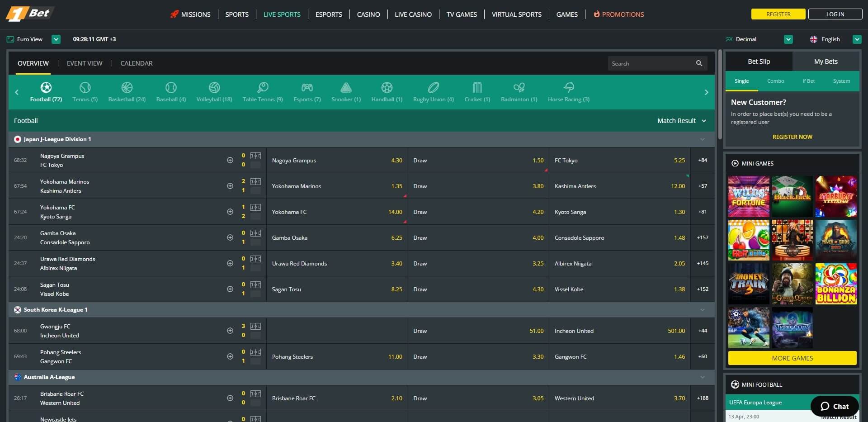This screenshot has width=868, height=422.
Task: Add Gamba Osaka match tracker icon
Action: click(x=230, y=237)
